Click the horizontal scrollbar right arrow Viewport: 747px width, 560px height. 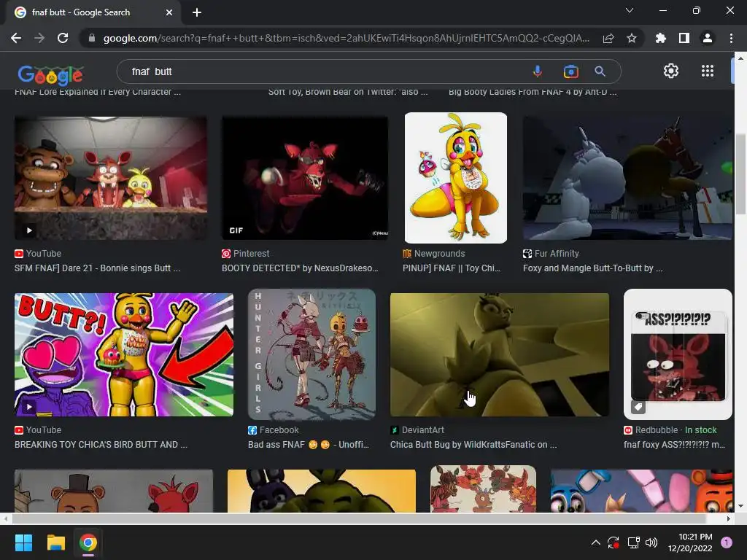[x=728, y=518]
